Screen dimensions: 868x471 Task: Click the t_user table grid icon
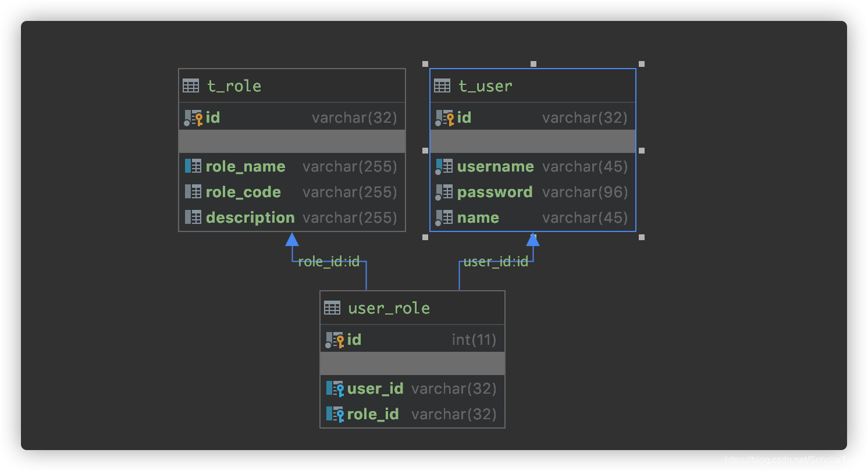coord(442,86)
